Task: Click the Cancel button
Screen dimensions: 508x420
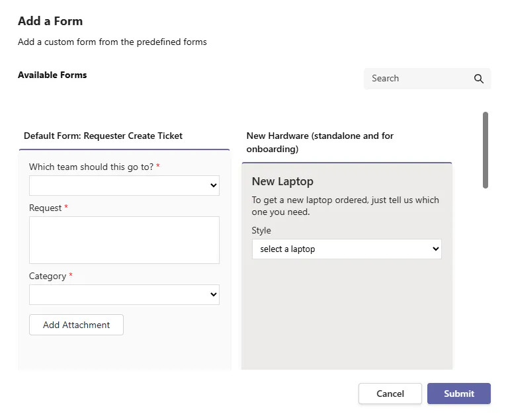Action: point(390,394)
